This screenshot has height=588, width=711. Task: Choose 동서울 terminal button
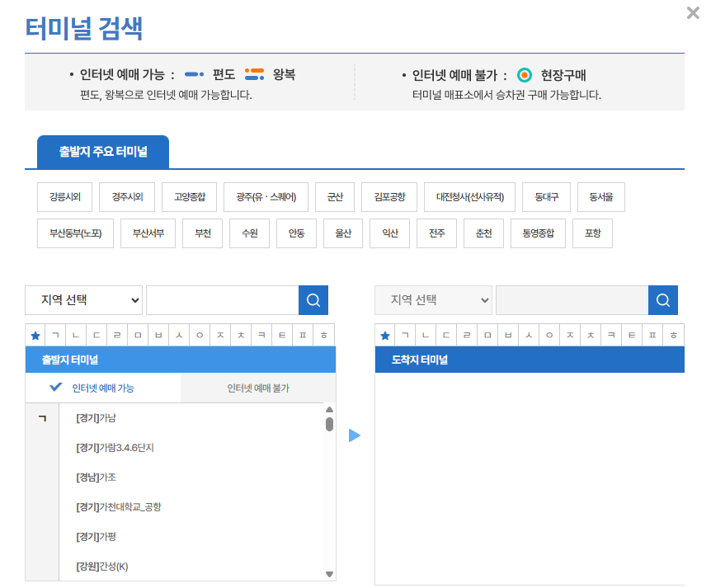pos(601,197)
